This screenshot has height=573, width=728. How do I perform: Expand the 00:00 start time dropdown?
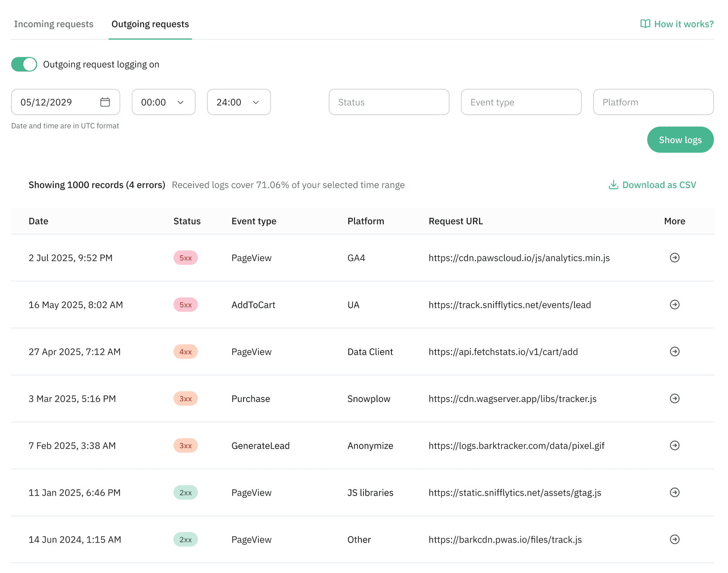click(x=163, y=102)
